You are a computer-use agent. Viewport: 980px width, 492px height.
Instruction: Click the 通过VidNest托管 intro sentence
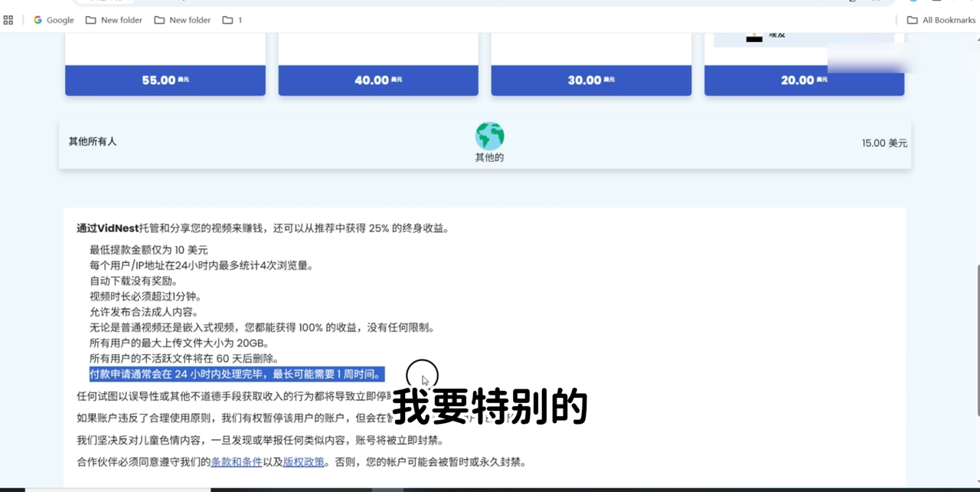coord(263,228)
